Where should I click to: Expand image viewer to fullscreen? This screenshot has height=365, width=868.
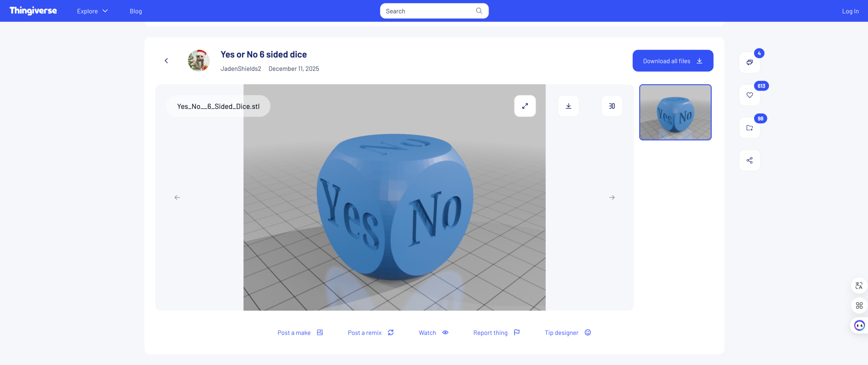(525, 106)
